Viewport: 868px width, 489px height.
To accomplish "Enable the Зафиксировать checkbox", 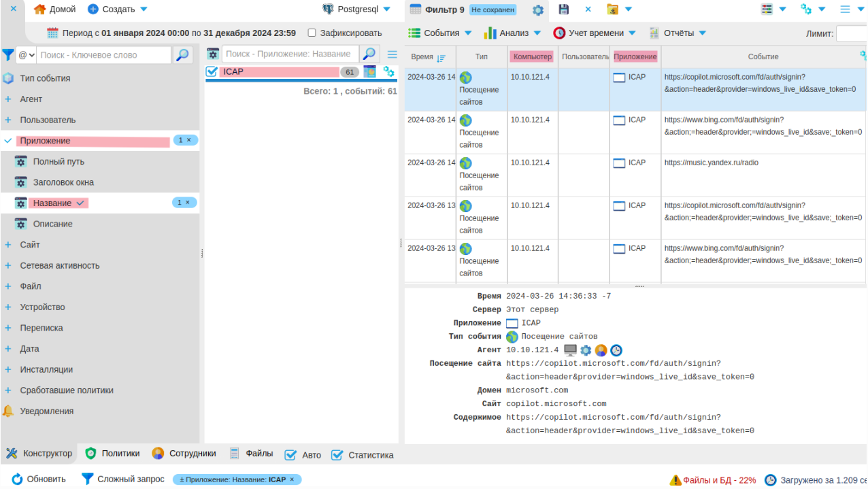I will 312,33.
